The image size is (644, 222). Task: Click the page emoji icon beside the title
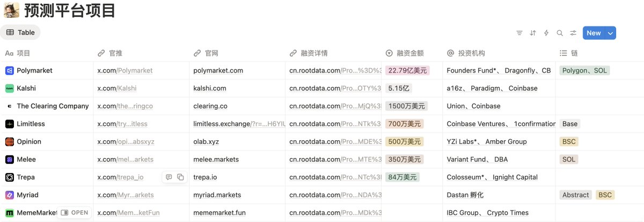tap(11, 10)
